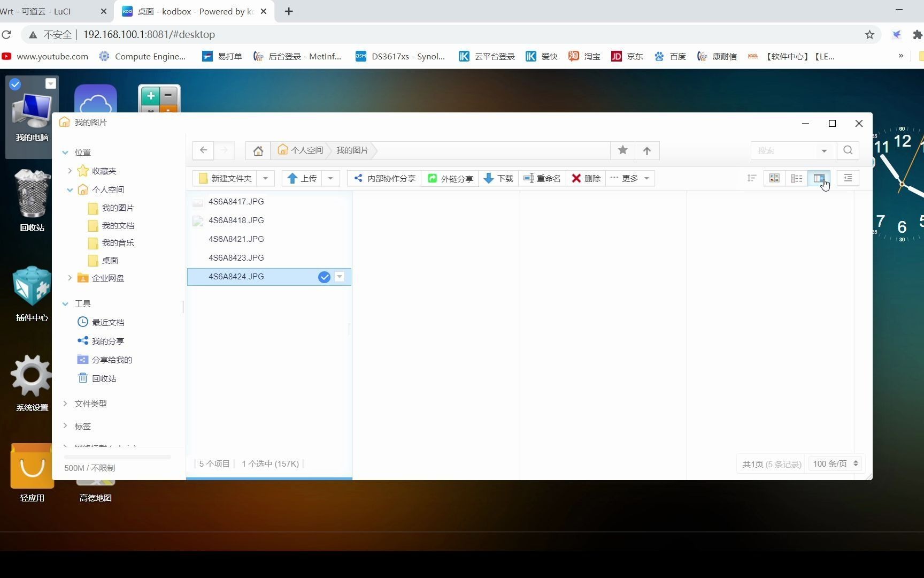
Task: Uncheck the checkmark on 我的电脑 icon
Action: tap(15, 83)
